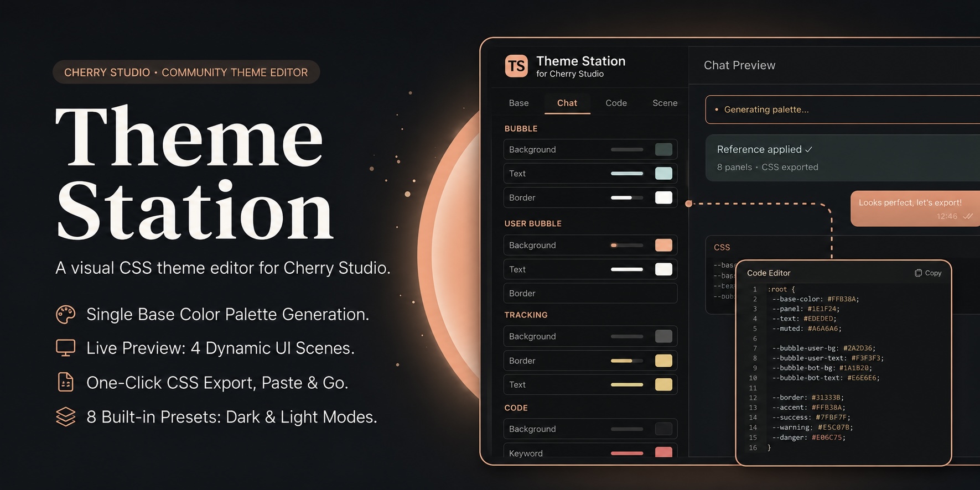Click the Chat Preview heading

coord(739,65)
